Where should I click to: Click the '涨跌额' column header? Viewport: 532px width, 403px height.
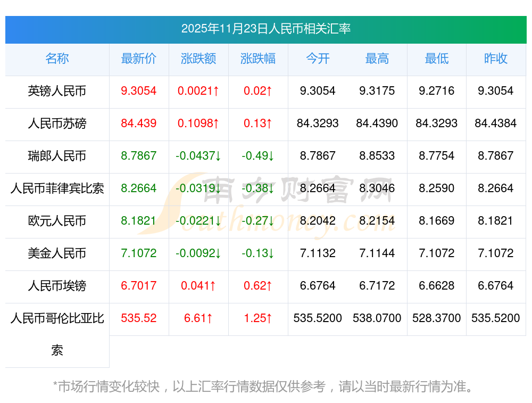(198, 59)
